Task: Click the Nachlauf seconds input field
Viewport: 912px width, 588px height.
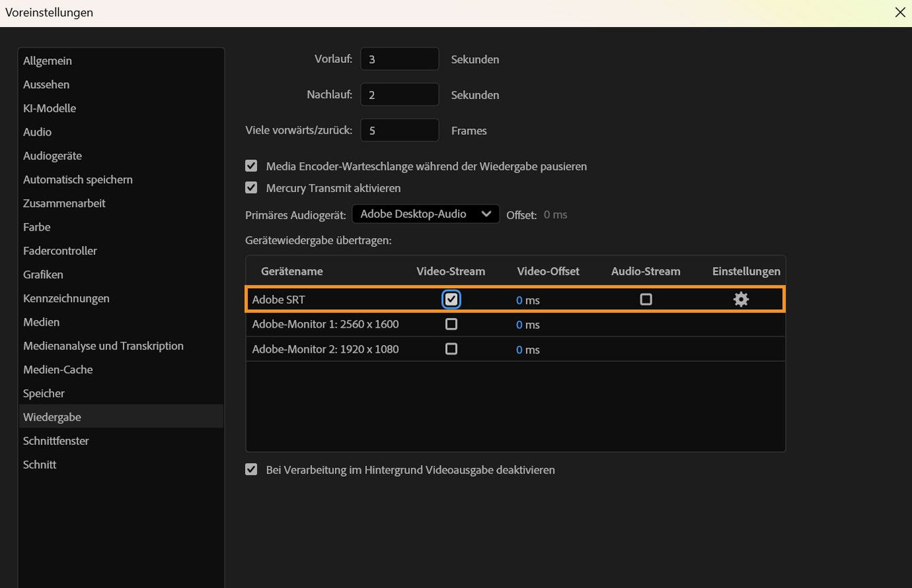Action: click(399, 94)
